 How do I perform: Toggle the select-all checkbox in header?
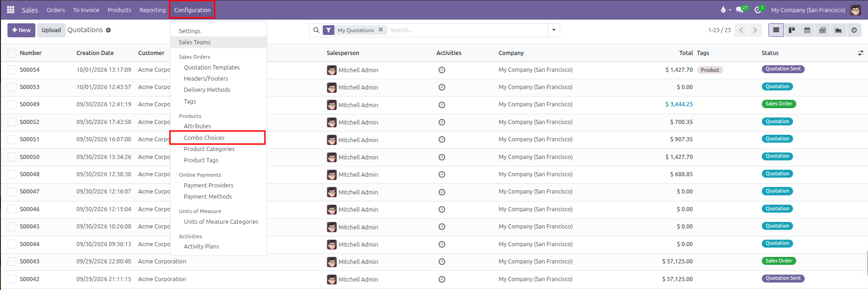[x=12, y=53]
